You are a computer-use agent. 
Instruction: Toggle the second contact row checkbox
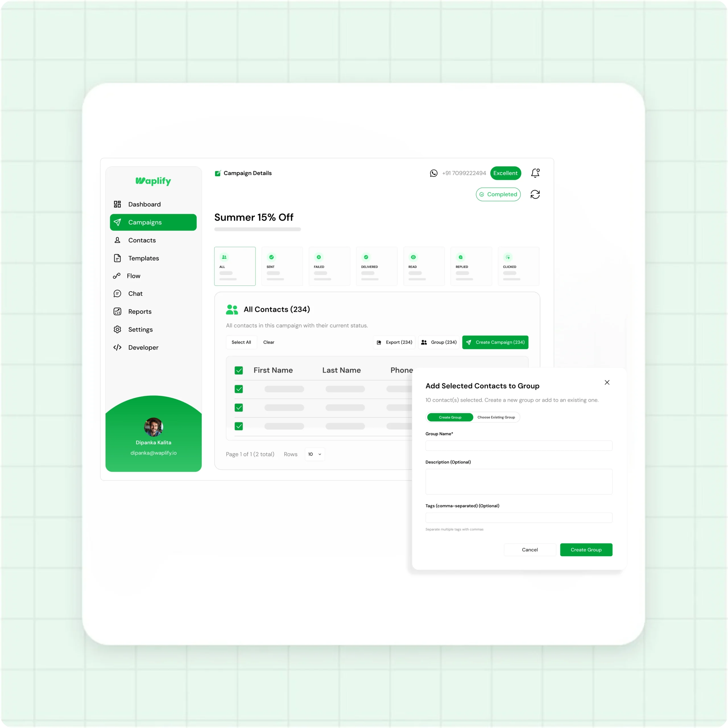pos(239,407)
